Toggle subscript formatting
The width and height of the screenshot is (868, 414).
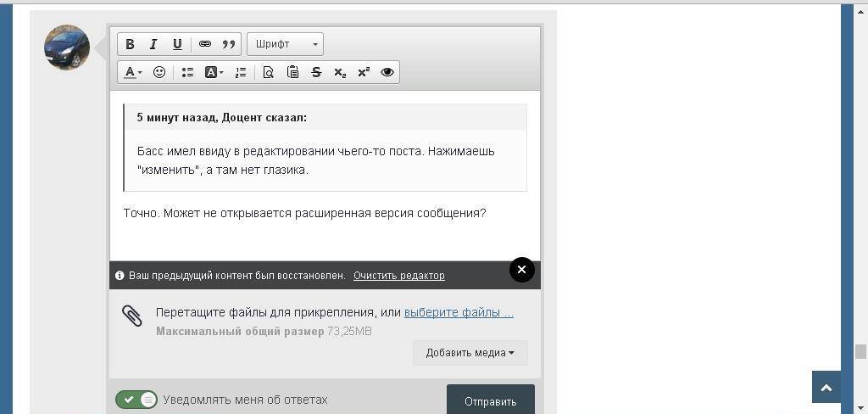tap(340, 72)
